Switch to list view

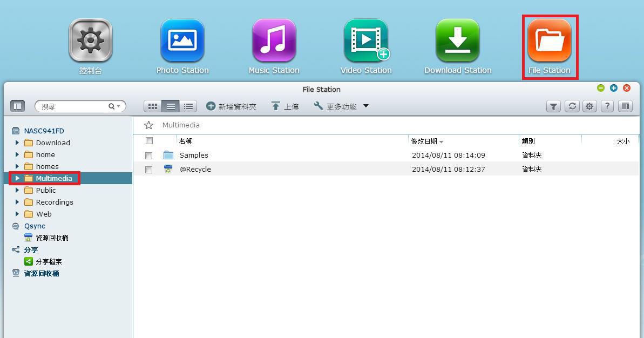(171, 106)
